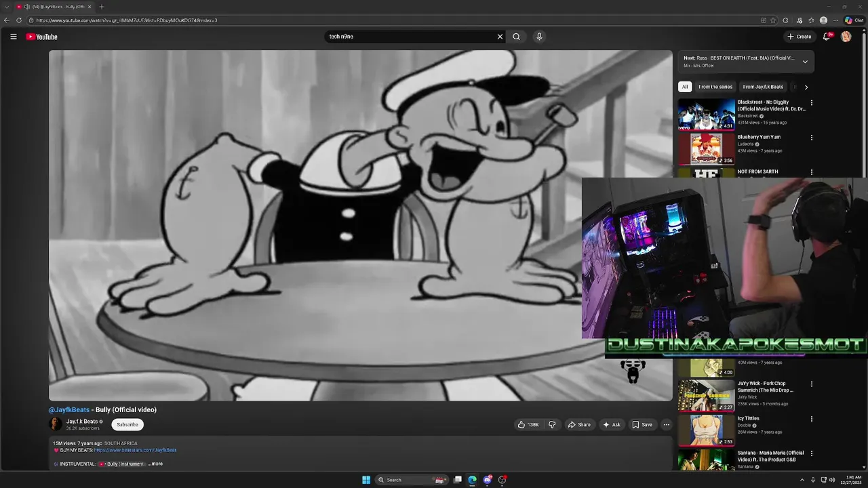Select the From the series chip
The image size is (868, 488).
point(715,87)
